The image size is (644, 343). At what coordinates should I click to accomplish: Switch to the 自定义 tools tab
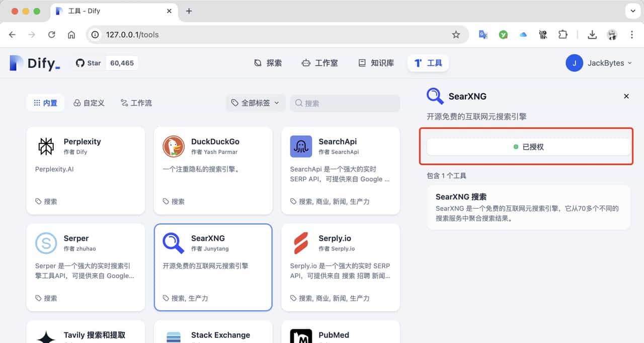pyautogui.click(x=89, y=102)
